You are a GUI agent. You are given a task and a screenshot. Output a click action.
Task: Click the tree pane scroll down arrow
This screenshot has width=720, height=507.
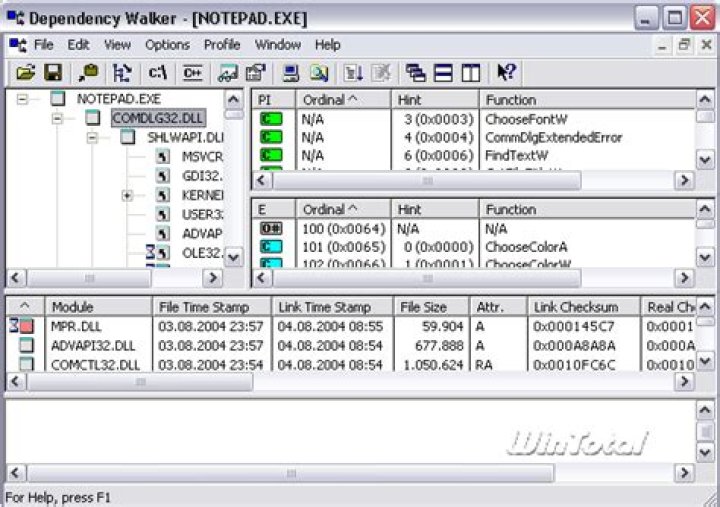pos(233,257)
